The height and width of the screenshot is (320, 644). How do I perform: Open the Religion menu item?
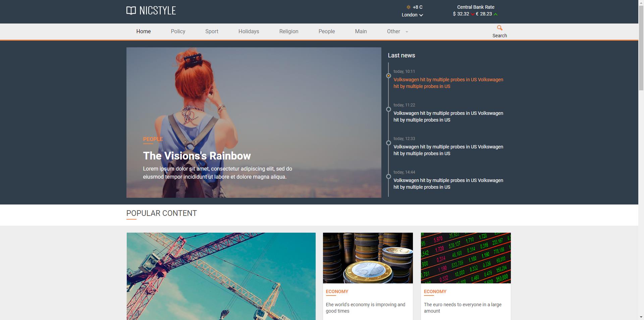point(289,31)
